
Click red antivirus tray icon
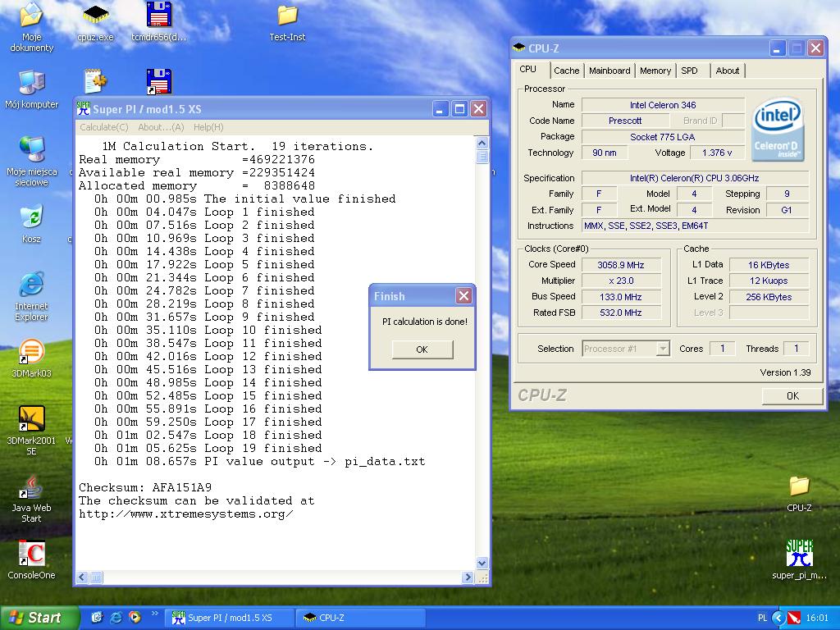(794, 618)
